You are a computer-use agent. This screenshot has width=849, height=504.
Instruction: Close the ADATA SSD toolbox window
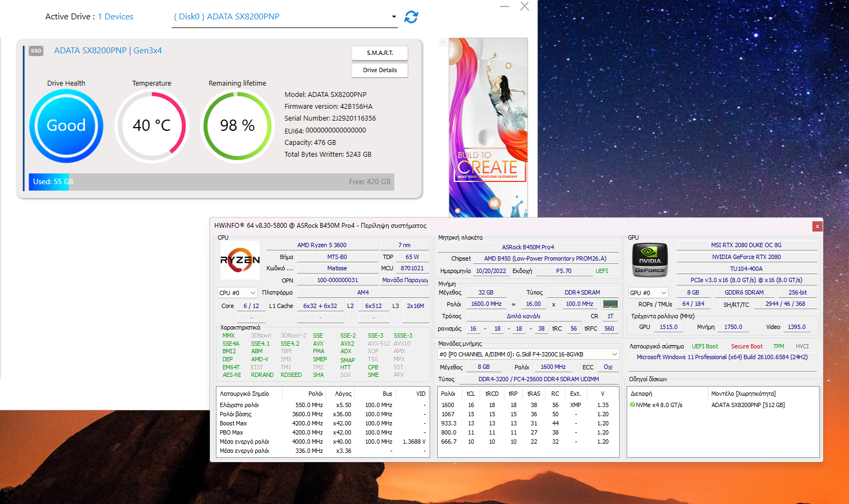point(525,6)
